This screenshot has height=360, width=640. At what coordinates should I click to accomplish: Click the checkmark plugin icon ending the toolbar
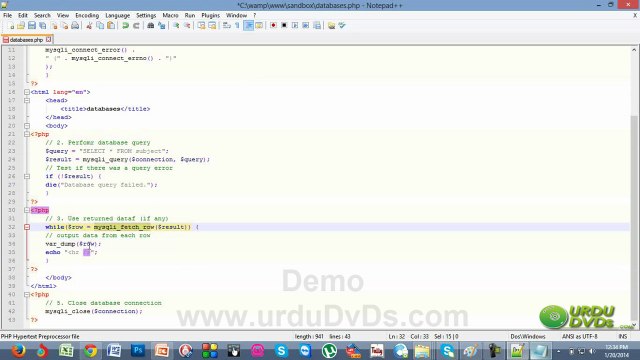pos(342,26)
